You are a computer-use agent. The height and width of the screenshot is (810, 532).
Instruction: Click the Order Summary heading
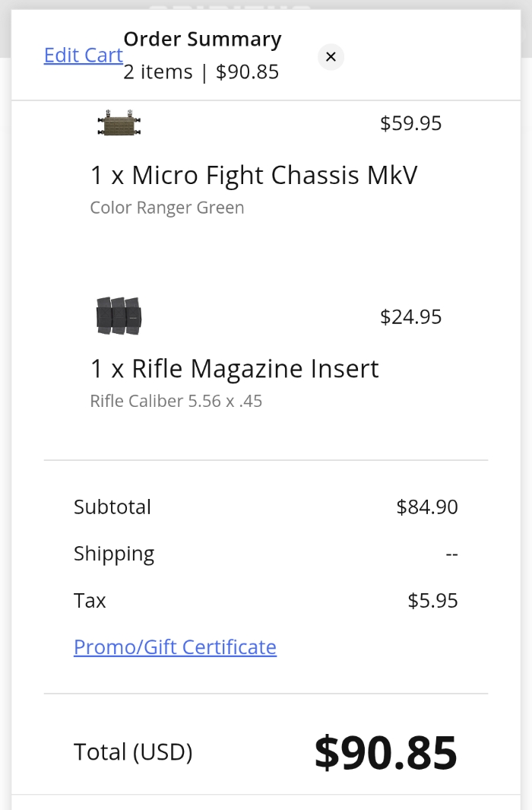coord(202,40)
